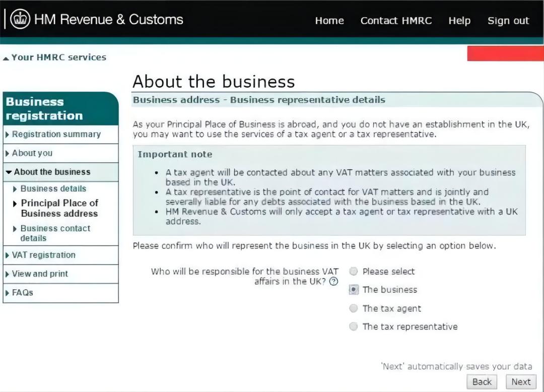
Task: Go to Business contact details
Action: pyautogui.click(x=55, y=233)
